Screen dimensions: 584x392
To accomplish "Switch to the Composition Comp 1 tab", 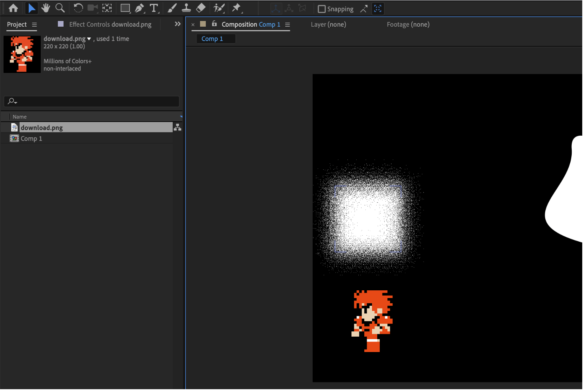I will pos(251,25).
